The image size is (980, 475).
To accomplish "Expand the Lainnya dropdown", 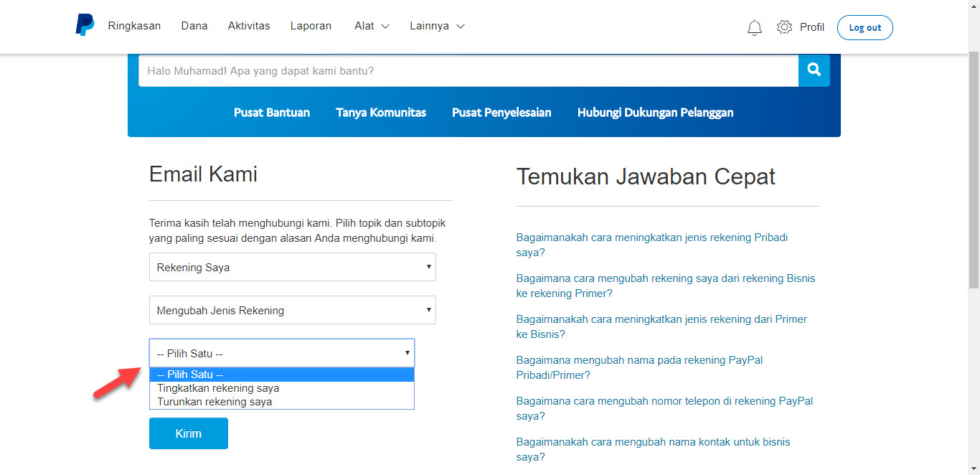I will (437, 26).
